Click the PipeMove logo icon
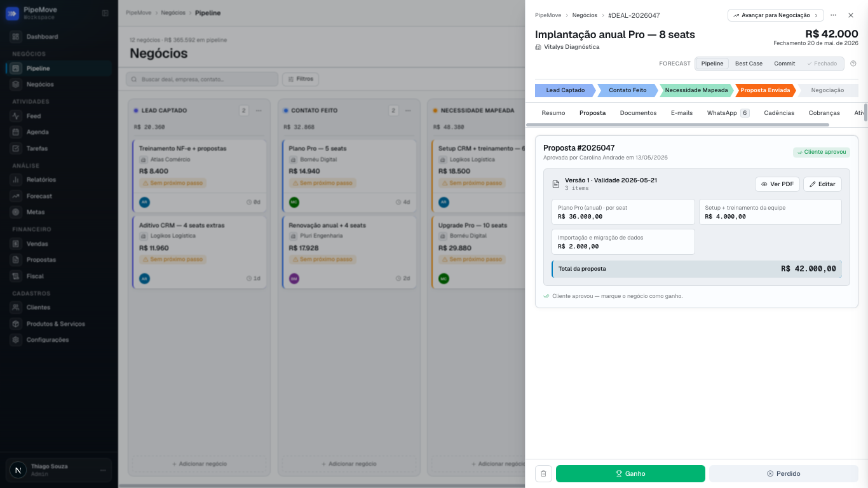Image resolution: width=868 pixels, height=488 pixels. pos(12,13)
